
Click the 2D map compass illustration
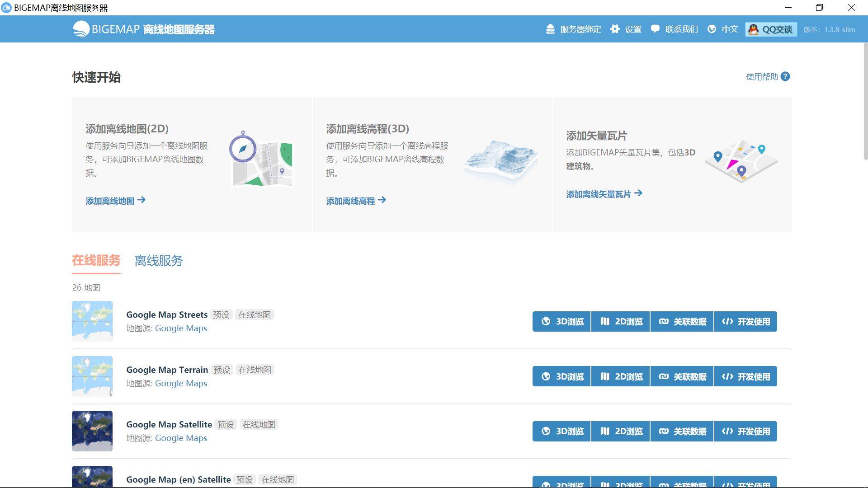(x=261, y=159)
